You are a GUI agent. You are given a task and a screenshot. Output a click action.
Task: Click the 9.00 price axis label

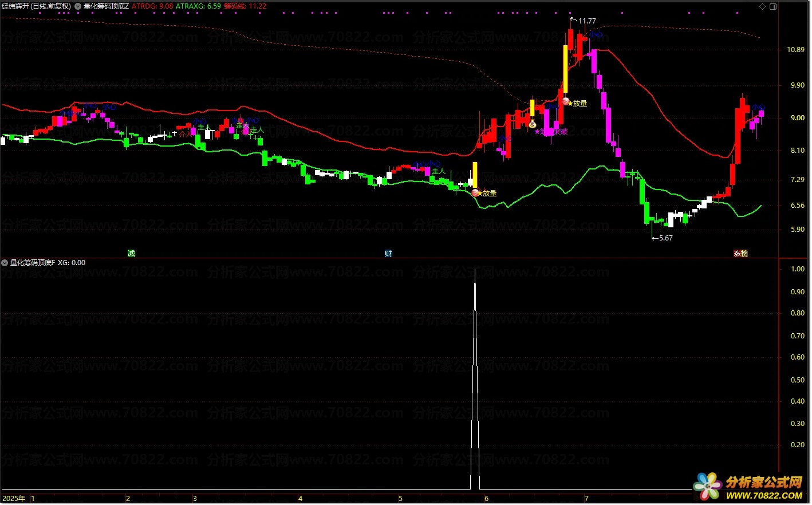[797, 118]
